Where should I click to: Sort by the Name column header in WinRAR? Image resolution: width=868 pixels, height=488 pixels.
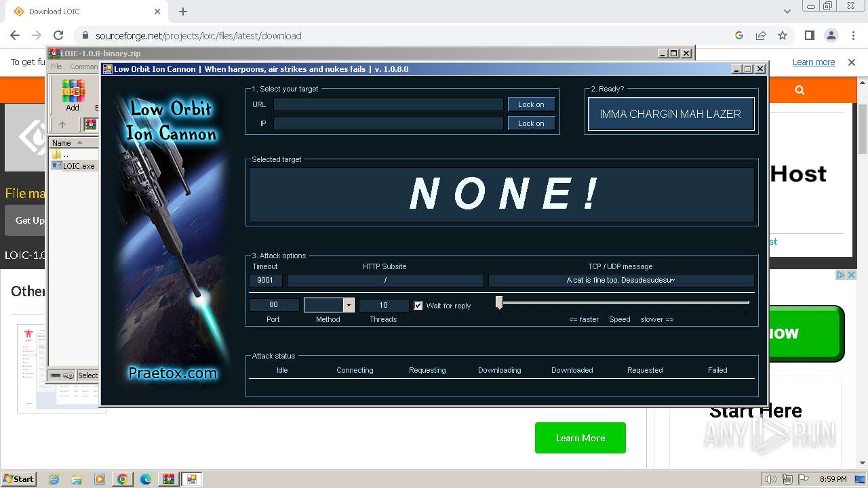click(73, 142)
